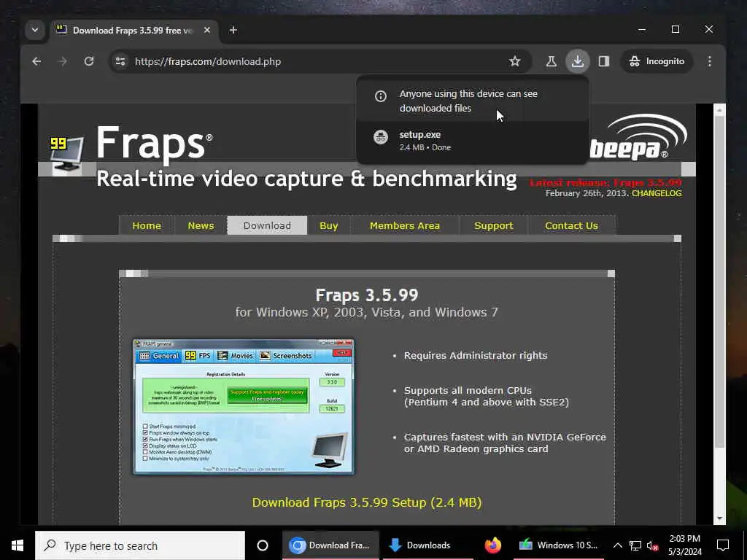The height and width of the screenshot is (560, 747).
Task: Open Cortana circle icon on taskbar
Action: [263, 545]
